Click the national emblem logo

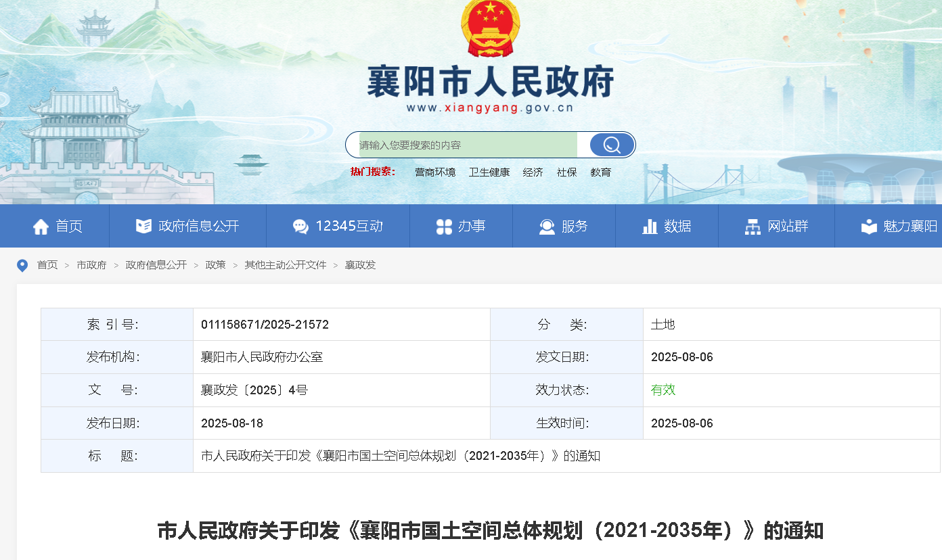(x=490, y=28)
